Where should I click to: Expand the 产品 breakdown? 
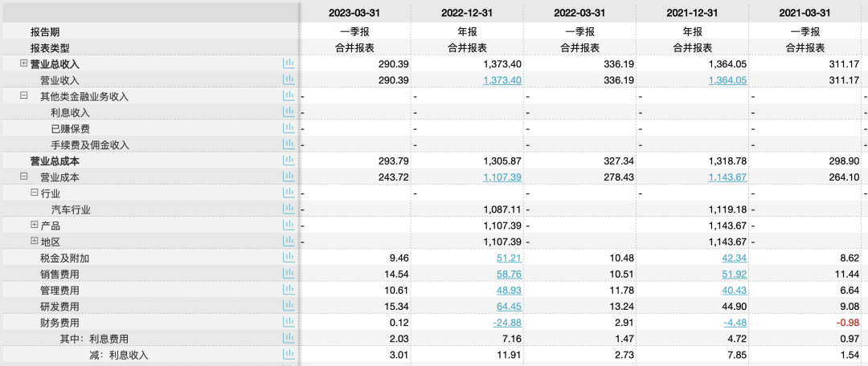click(x=35, y=226)
